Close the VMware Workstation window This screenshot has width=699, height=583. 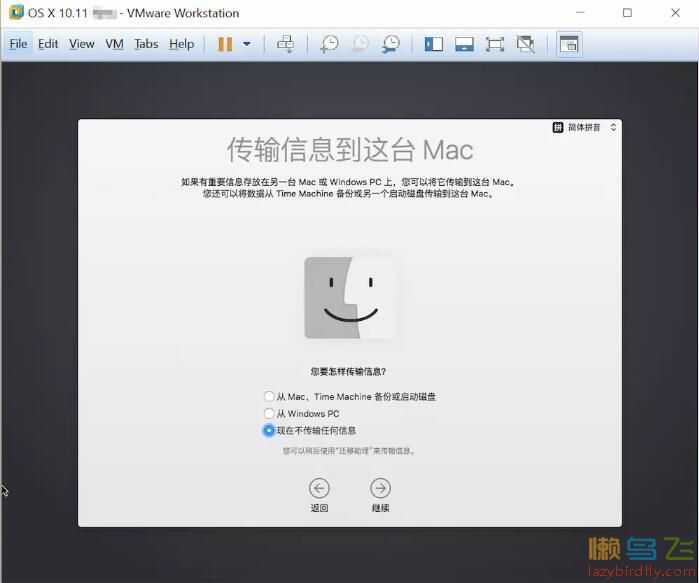pyautogui.click(x=675, y=12)
